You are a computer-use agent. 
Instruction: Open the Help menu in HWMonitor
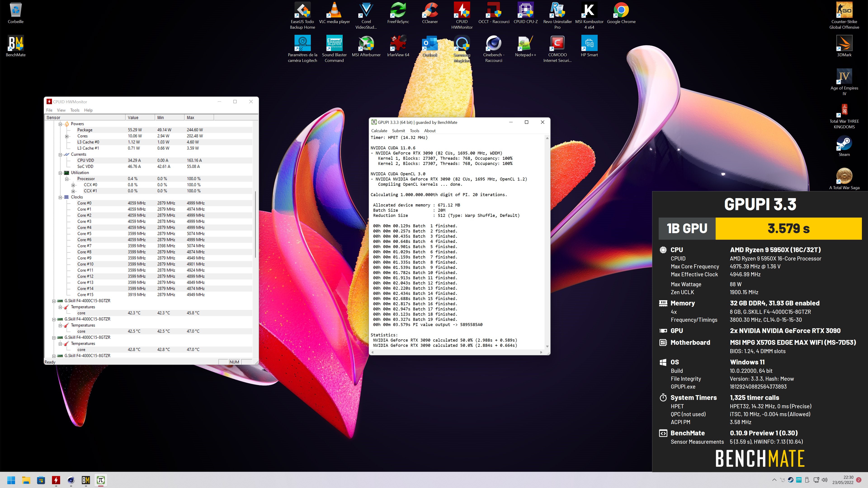pyautogui.click(x=88, y=110)
